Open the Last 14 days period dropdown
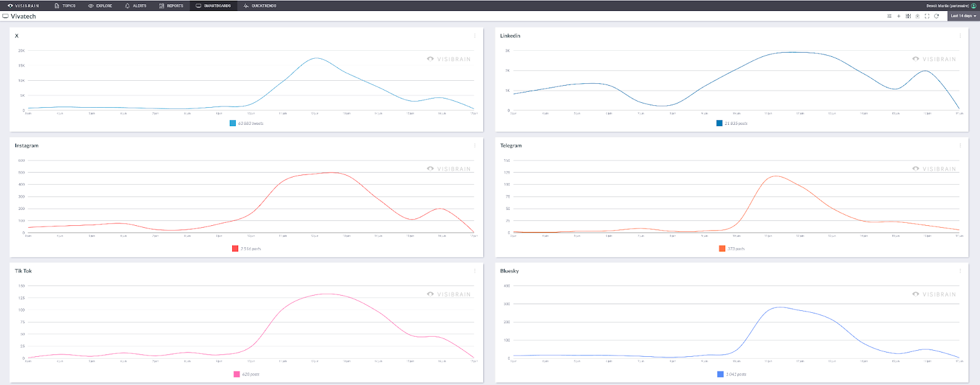 (963, 16)
